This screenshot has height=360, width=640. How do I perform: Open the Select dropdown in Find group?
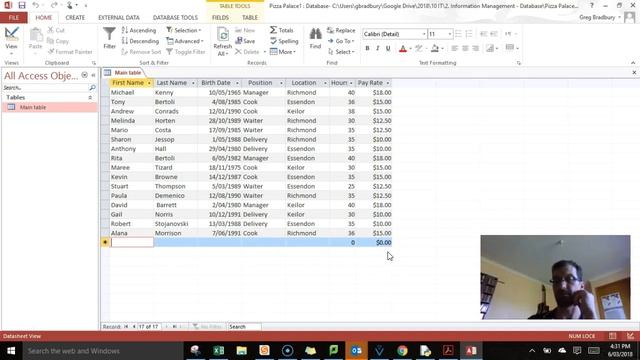click(x=341, y=52)
